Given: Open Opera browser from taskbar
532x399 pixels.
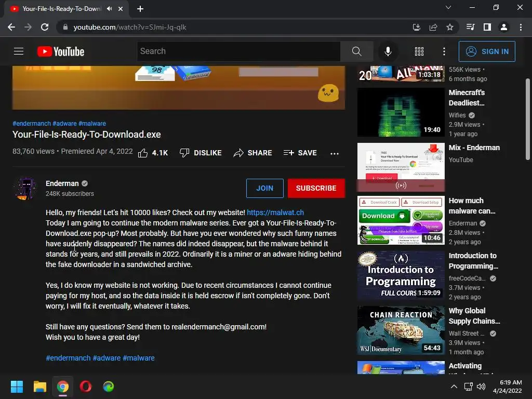Looking at the screenshot, I should (86, 387).
